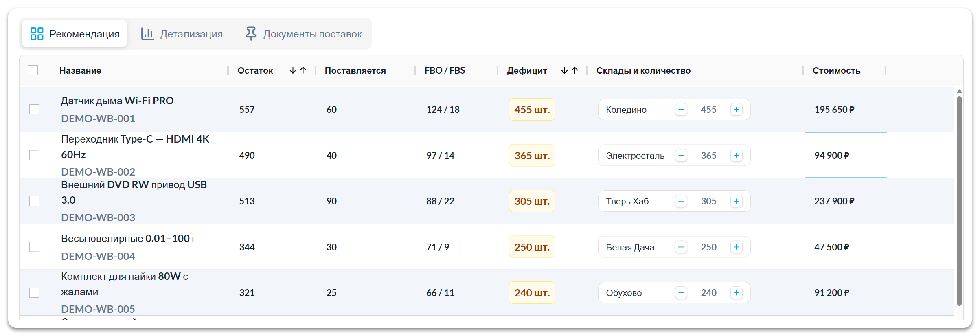Click the minus icon for Электросталь warehouse
980x336 pixels.
[681, 156]
